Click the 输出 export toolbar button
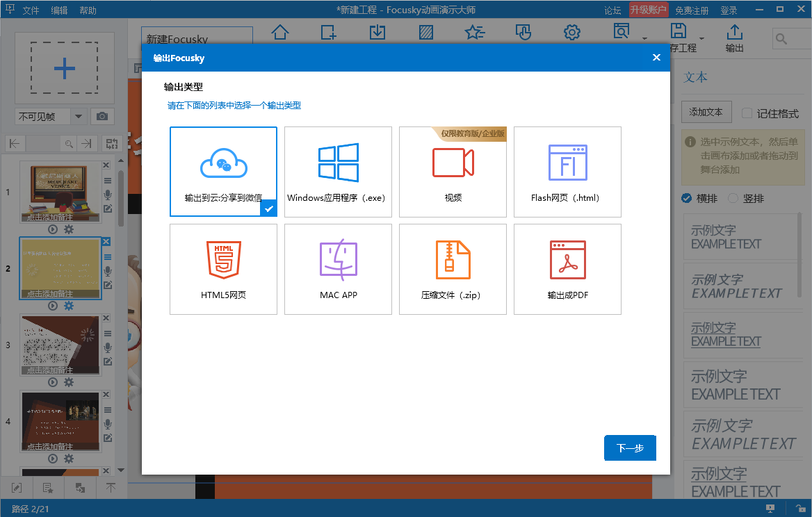Viewport: 812px width, 517px height. 734,38
